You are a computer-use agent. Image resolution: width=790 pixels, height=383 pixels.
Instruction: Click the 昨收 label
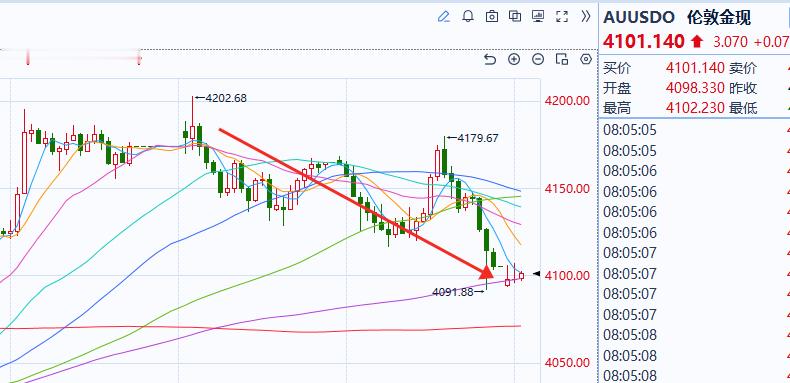(743, 88)
